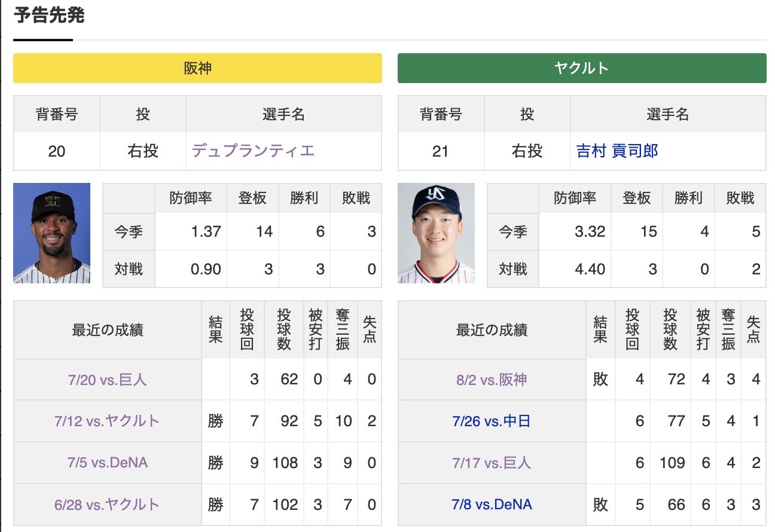
Task: Click デュプランティエ's player photo
Action: [x=51, y=233]
